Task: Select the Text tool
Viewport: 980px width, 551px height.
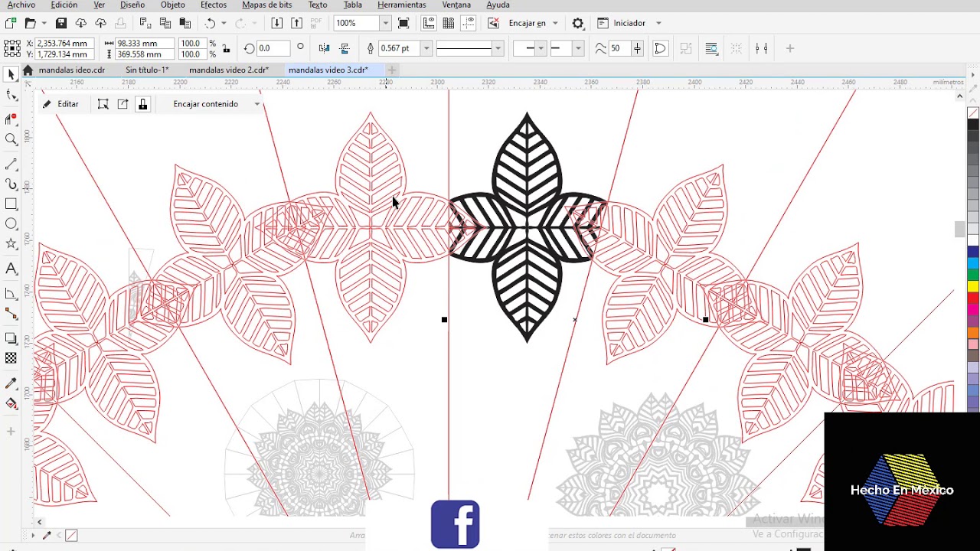Action: click(x=11, y=269)
